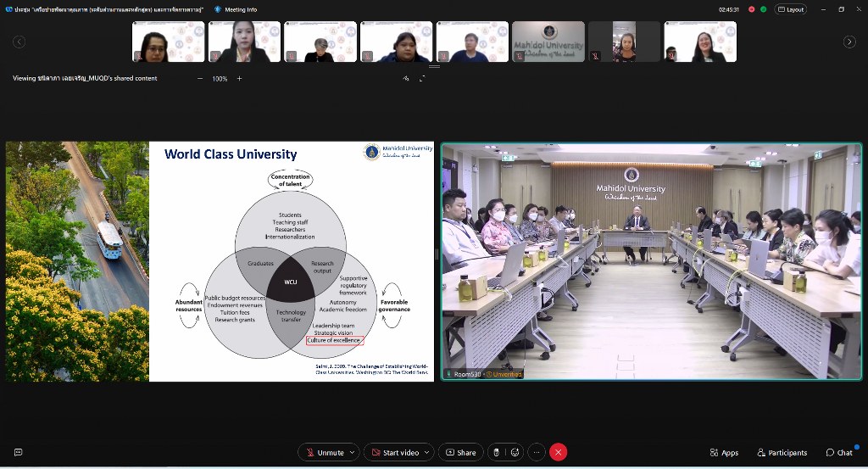This screenshot has height=469, width=868.
Task: Click the 100% zoom level value
Action: [220, 79]
